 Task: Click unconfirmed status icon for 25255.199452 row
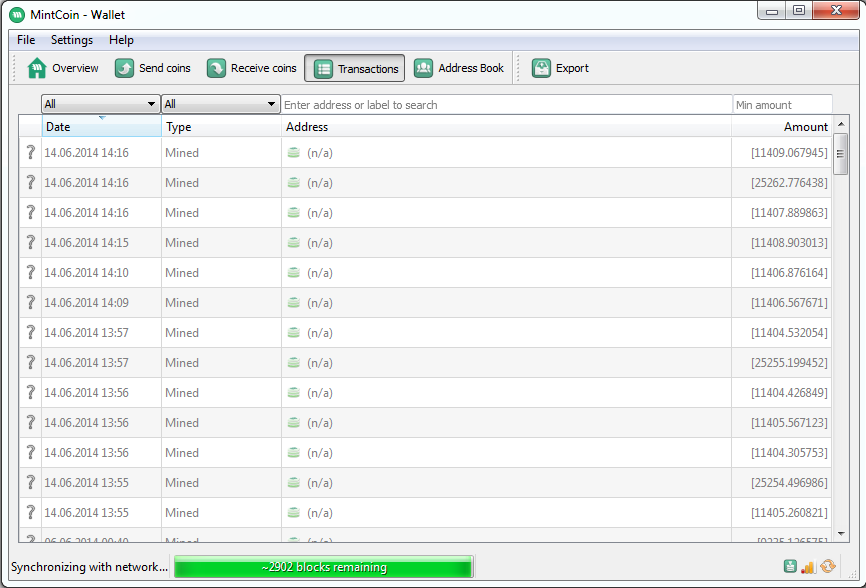click(31, 362)
